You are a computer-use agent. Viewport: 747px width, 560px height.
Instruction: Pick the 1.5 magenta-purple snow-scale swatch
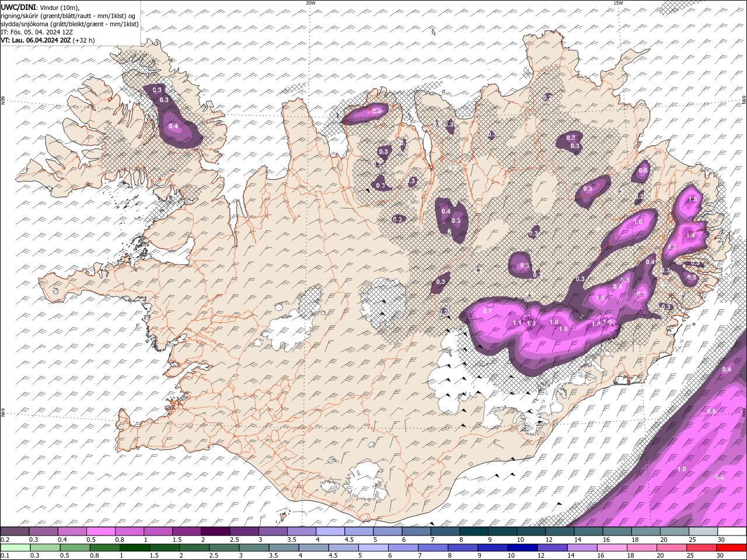coord(186,531)
